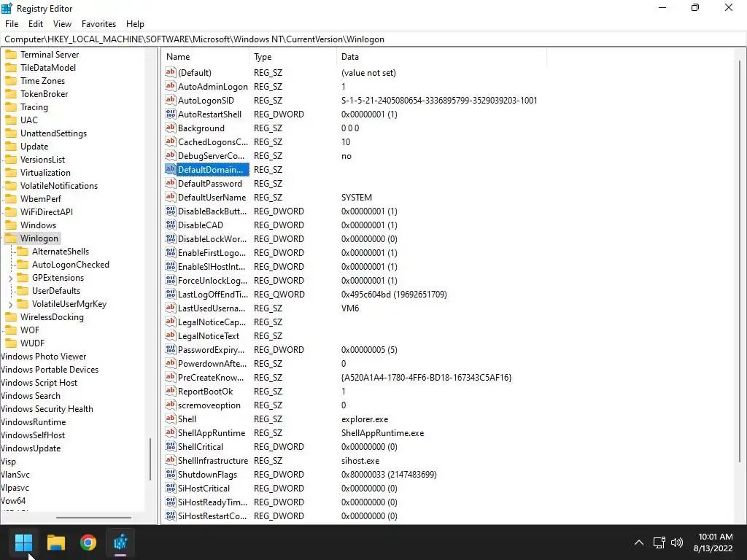This screenshot has height=560, width=747.
Task: Expand the GPExtensions key
Action: tap(10, 278)
